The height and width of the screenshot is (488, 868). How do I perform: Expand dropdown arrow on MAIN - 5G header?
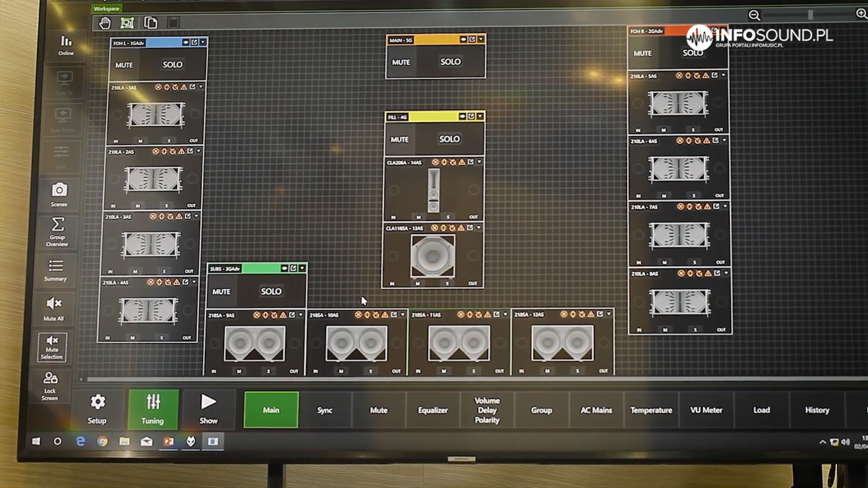pyautogui.click(x=480, y=39)
